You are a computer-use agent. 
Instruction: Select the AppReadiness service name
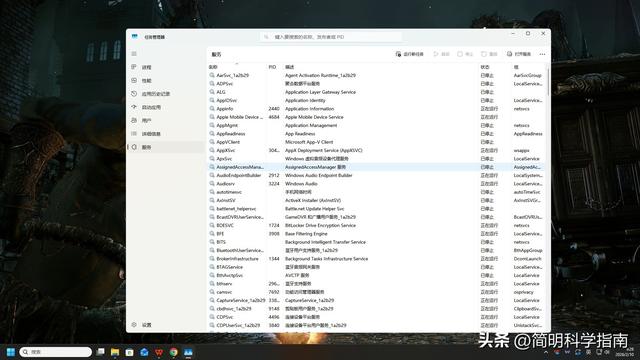coord(231,133)
